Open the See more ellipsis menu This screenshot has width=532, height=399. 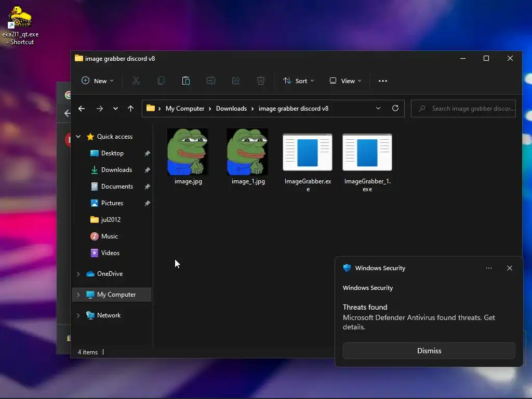(383, 81)
